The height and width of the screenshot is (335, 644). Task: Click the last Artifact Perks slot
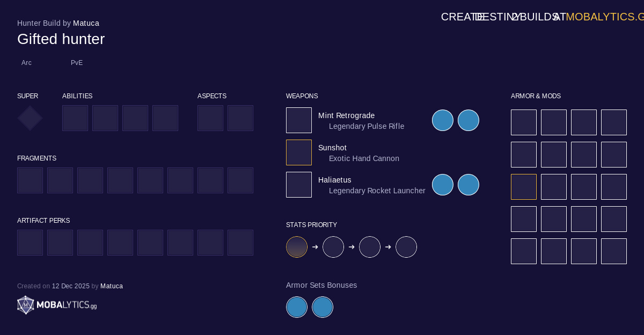tap(240, 243)
